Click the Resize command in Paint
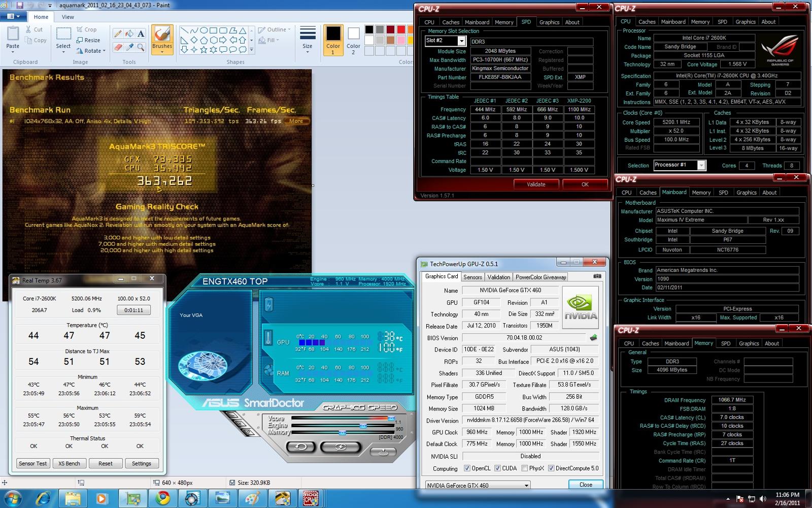The height and width of the screenshot is (508, 812). click(88, 40)
